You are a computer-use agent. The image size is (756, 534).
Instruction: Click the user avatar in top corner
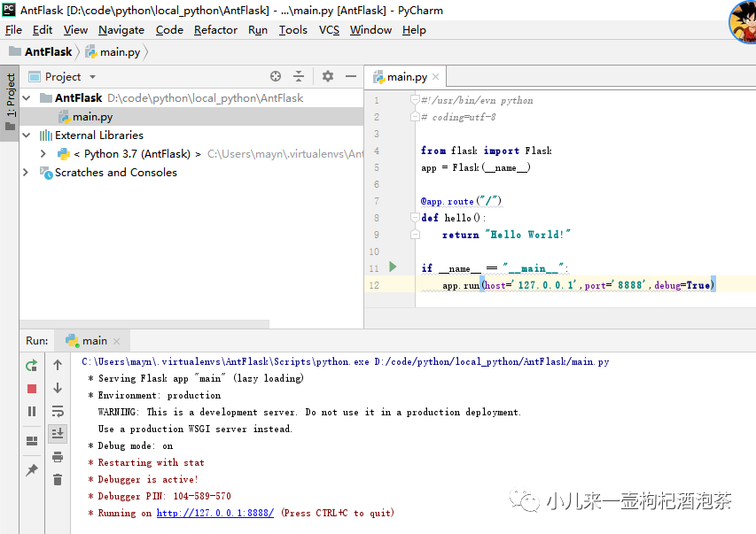(743, 21)
